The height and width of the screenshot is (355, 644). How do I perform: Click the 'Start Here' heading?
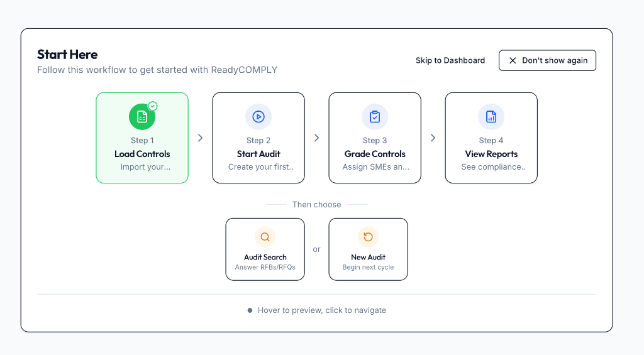click(x=67, y=54)
